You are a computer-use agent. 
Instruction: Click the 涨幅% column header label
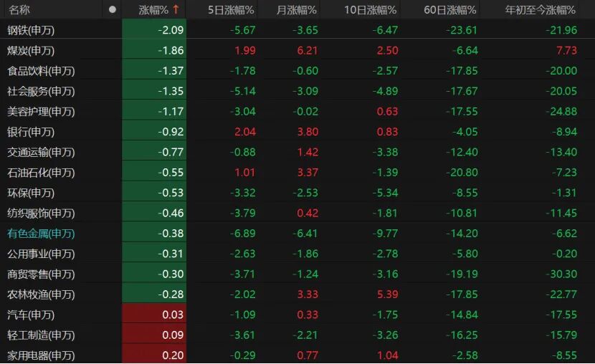click(x=153, y=10)
